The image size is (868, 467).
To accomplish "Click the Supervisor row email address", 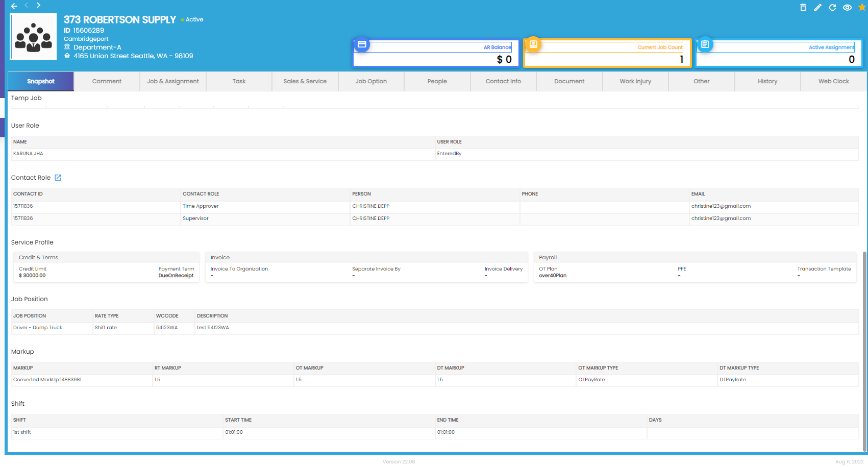I will pos(721,218).
